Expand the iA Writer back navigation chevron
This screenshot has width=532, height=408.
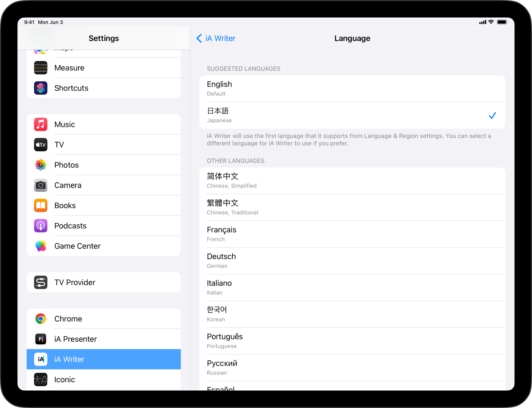tap(199, 38)
